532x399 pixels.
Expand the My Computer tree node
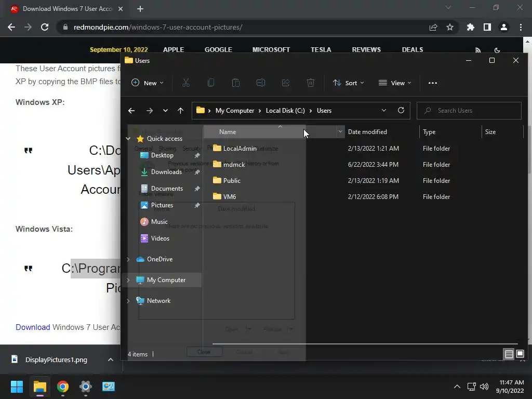pyautogui.click(x=128, y=280)
